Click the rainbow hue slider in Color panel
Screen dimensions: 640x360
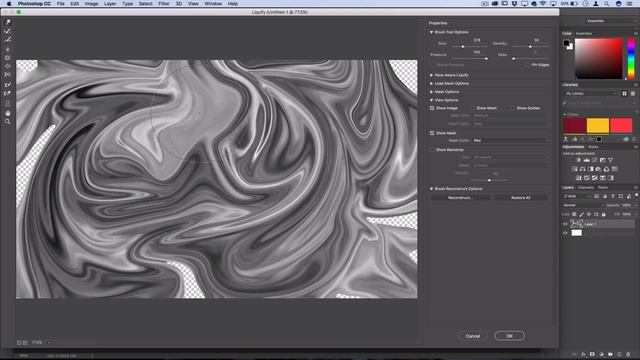pyautogui.click(x=631, y=58)
